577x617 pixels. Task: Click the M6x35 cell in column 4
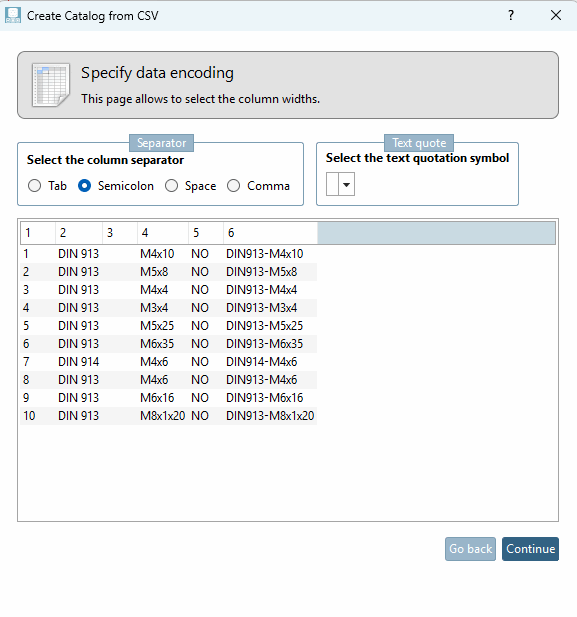(x=163, y=344)
